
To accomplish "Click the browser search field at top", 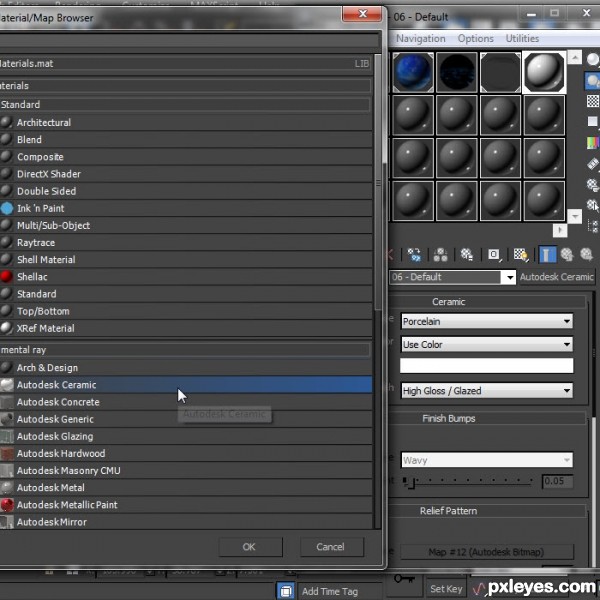I will [189, 41].
